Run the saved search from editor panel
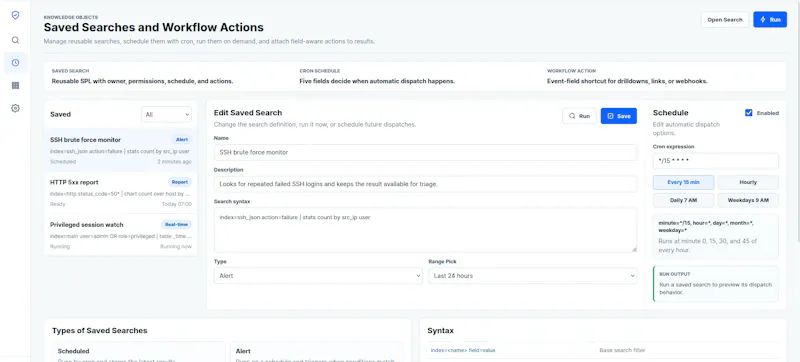 [579, 116]
